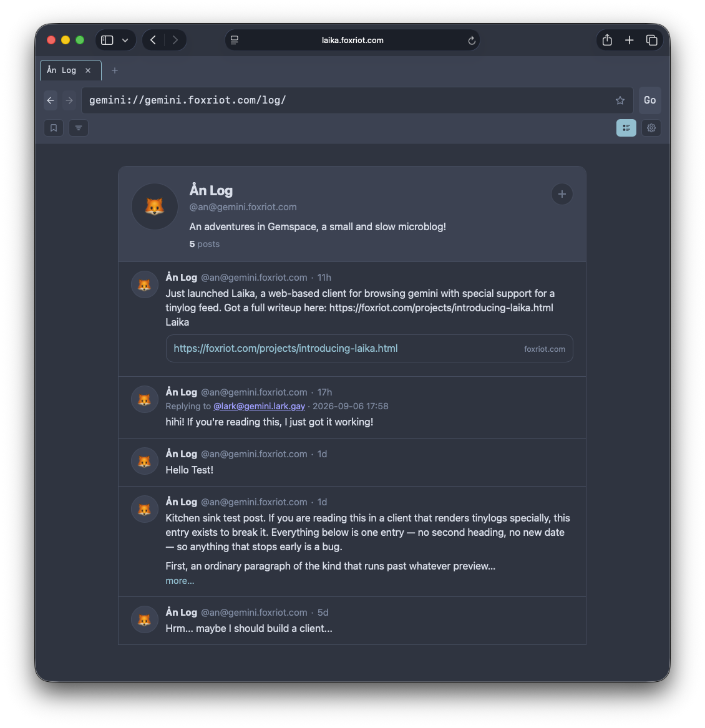Click Laika's forward arrow button
The width and height of the screenshot is (705, 728).
(69, 100)
